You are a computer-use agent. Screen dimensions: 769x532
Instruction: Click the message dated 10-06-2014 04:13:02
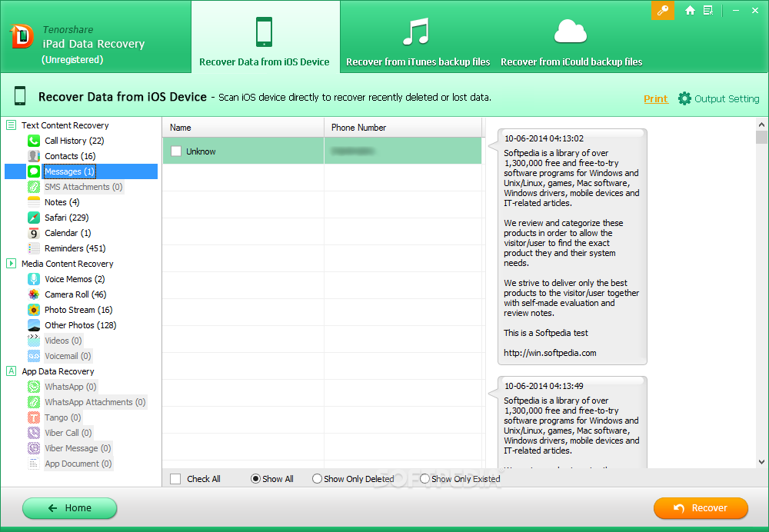(x=572, y=247)
